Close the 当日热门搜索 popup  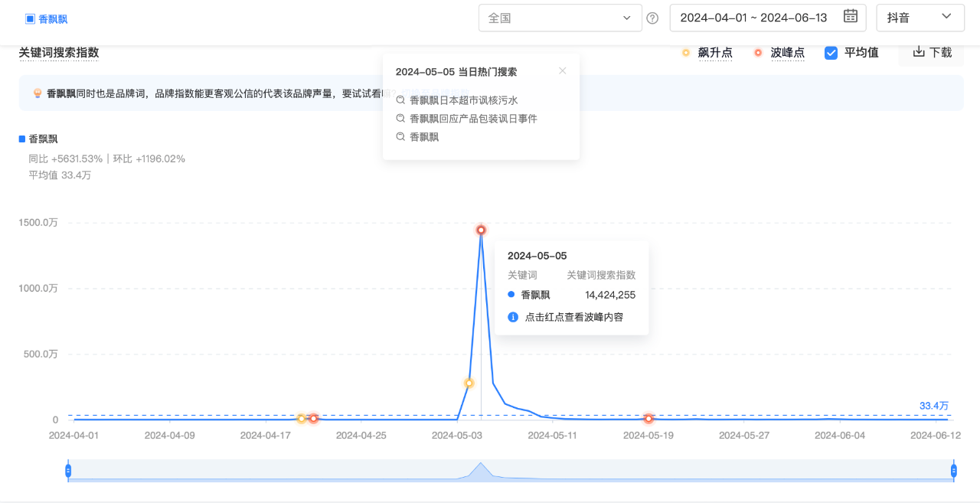[563, 70]
